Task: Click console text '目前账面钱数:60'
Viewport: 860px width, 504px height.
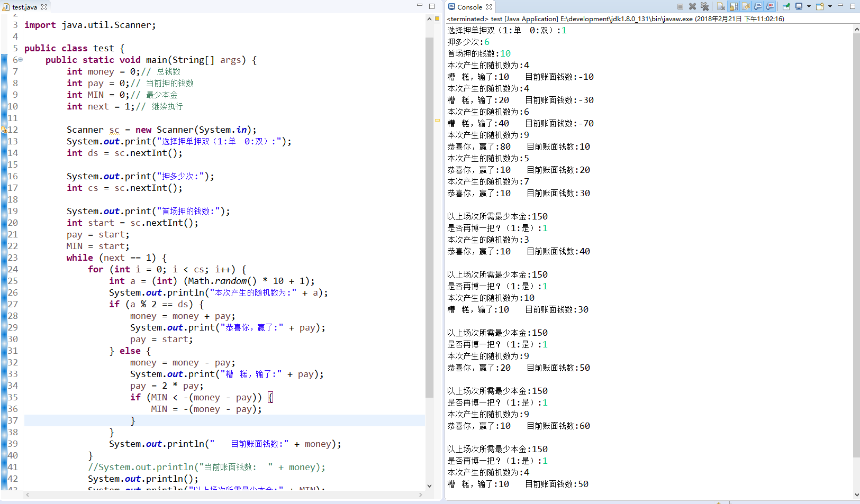Action: point(558,426)
